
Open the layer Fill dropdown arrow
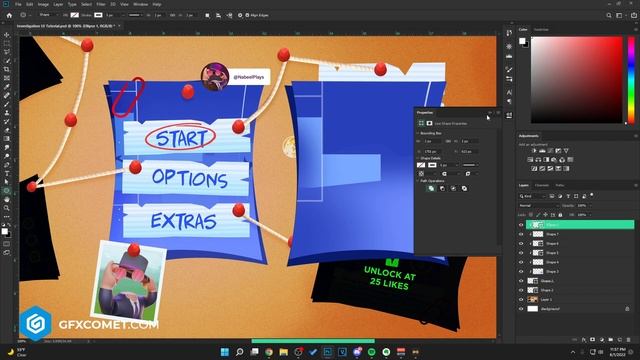[591, 215]
